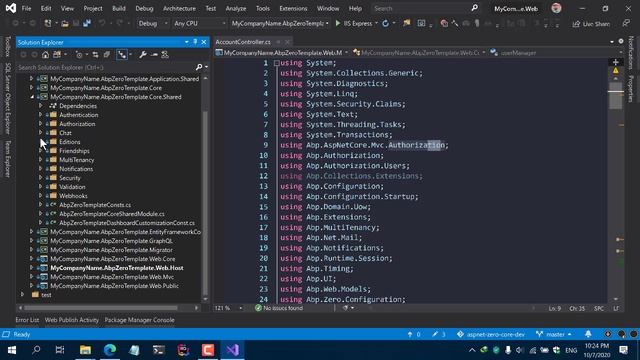The width and height of the screenshot is (640, 360).
Task: Click the Search Solution Explorer field
Action: click(105, 67)
